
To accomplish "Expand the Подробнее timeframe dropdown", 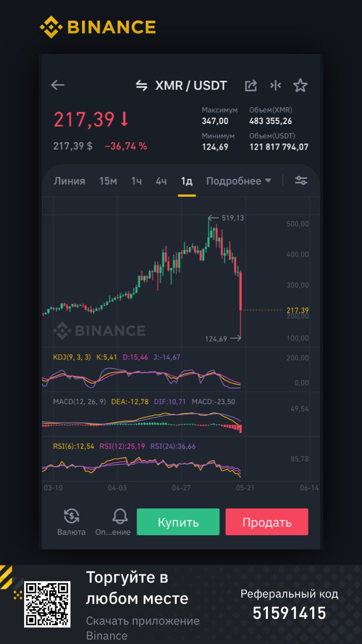I will [x=239, y=181].
